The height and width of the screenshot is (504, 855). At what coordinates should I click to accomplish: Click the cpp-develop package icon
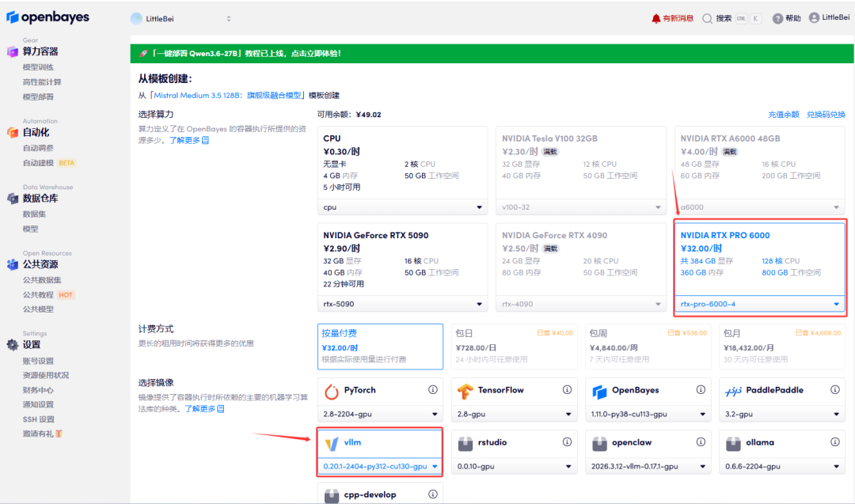click(332, 496)
